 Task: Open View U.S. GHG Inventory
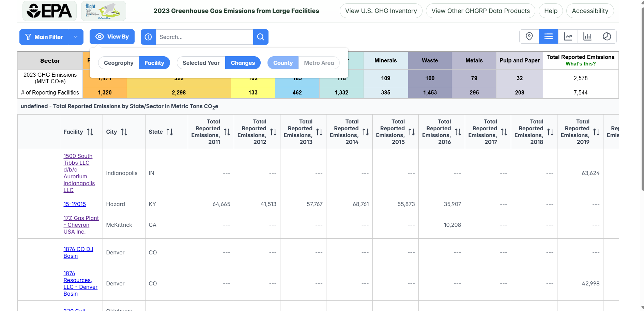point(381,11)
